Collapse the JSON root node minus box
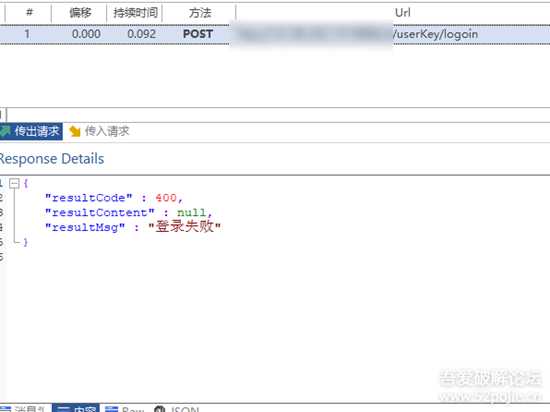550x412 pixels. point(14,183)
